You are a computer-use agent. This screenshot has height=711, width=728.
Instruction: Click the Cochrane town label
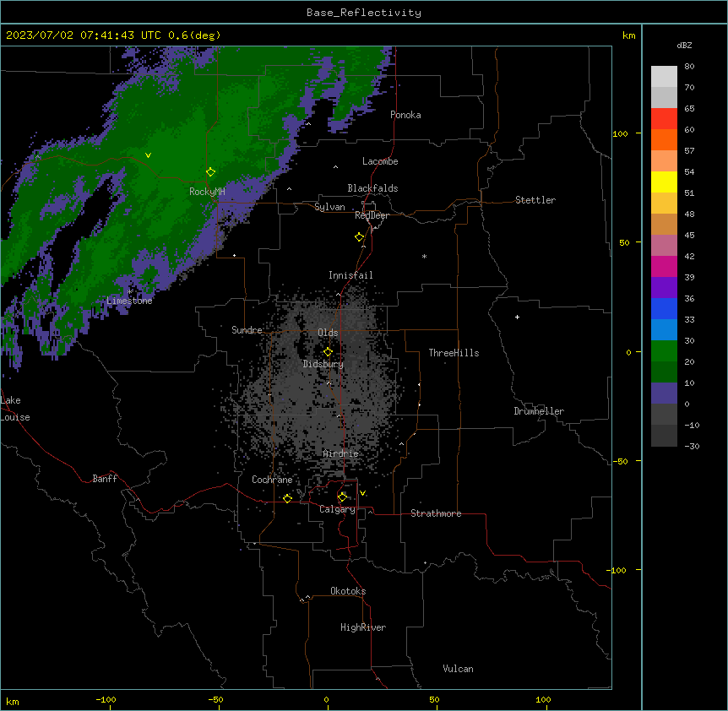(x=272, y=480)
